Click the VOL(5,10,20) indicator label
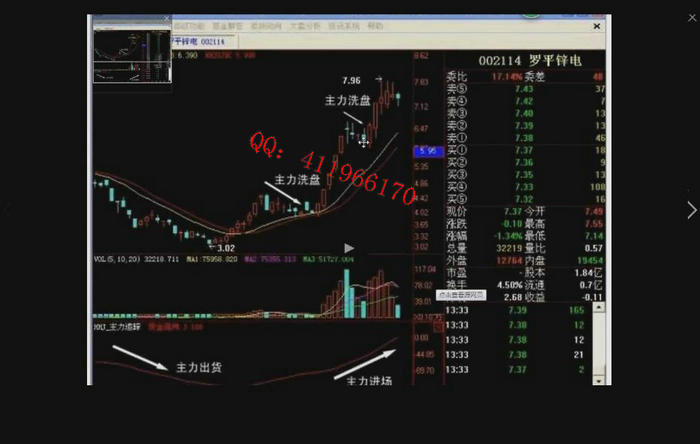 (117, 259)
